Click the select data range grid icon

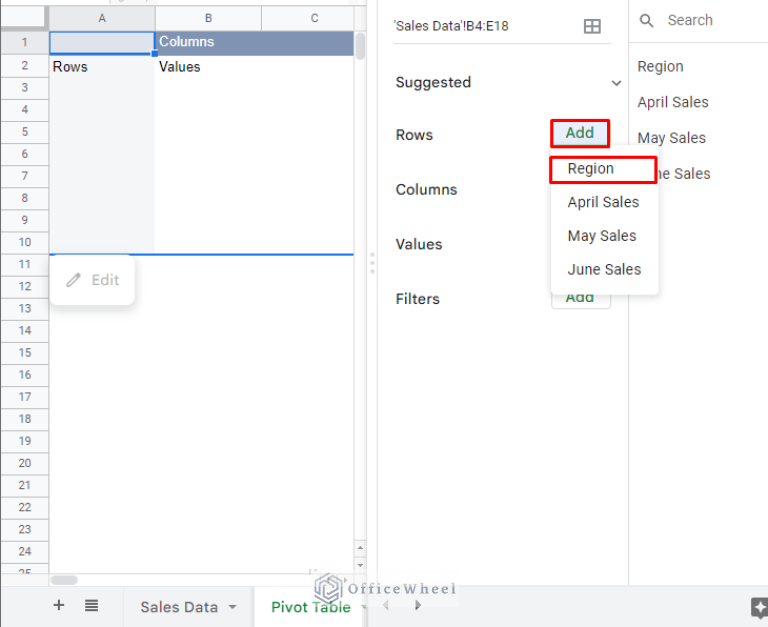coord(592,26)
